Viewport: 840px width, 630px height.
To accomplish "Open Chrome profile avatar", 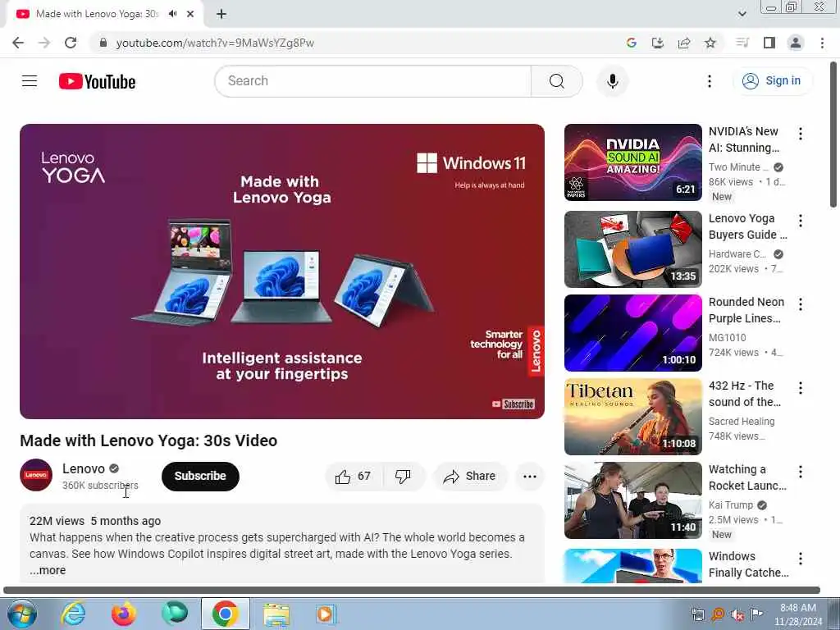I will point(796,43).
